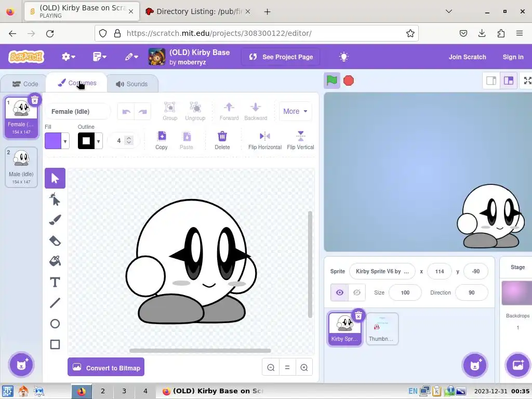Select the Line tool

point(55,303)
